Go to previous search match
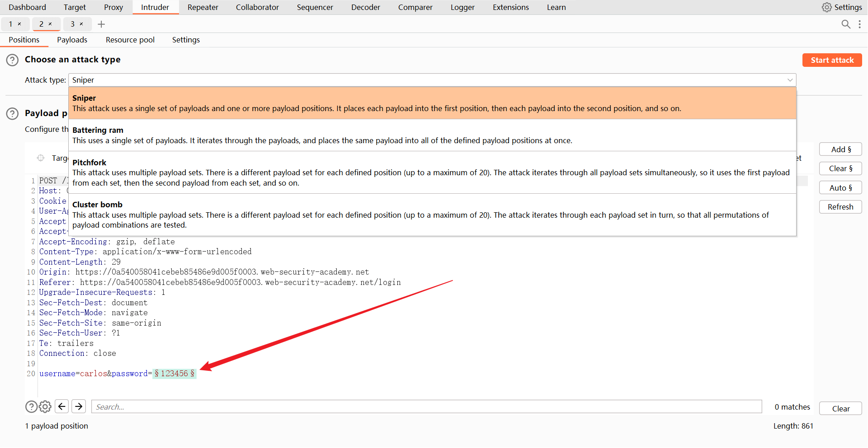 coord(62,406)
